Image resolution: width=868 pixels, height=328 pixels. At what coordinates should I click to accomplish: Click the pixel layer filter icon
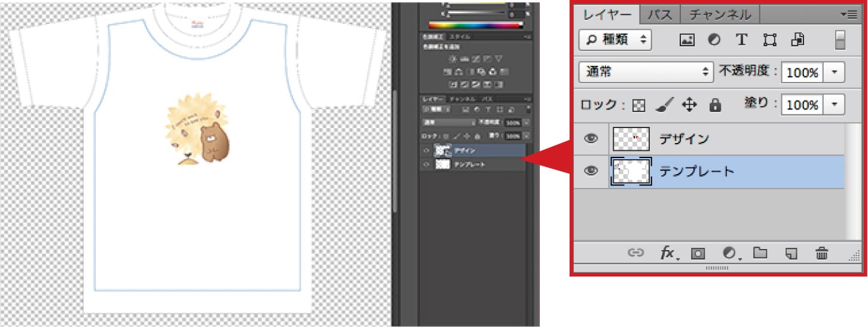[x=687, y=40]
